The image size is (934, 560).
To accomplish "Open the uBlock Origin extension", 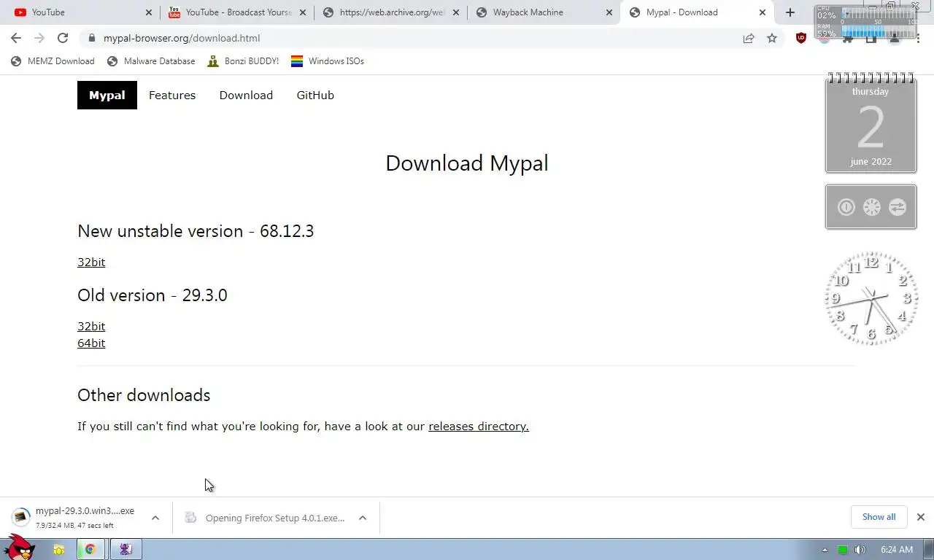I will click(801, 38).
